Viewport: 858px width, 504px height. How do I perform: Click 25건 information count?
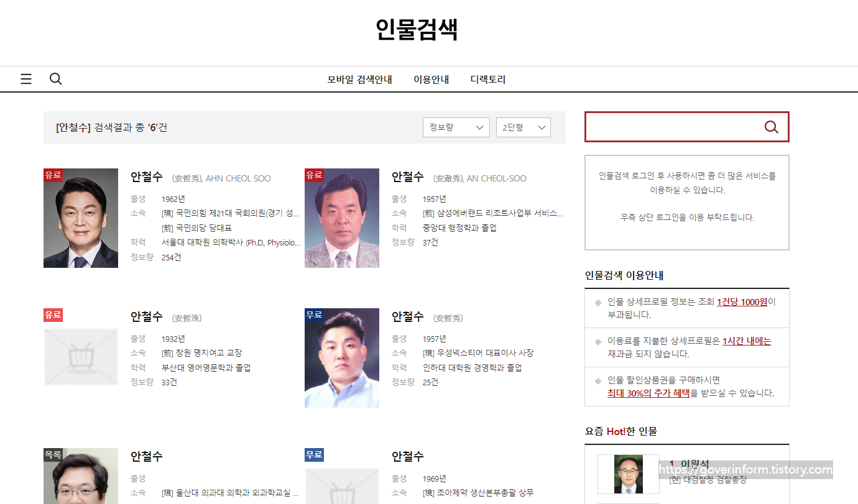[430, 382]
